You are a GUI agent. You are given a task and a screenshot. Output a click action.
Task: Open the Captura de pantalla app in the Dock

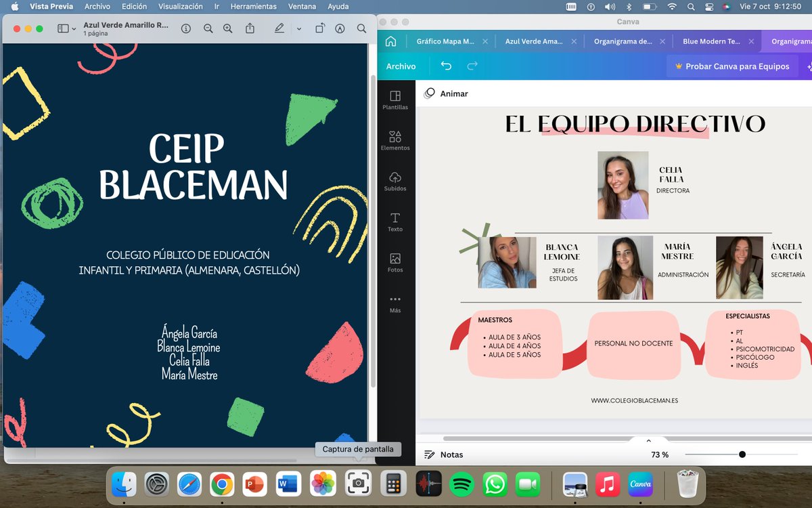click(x=358, y=484)
